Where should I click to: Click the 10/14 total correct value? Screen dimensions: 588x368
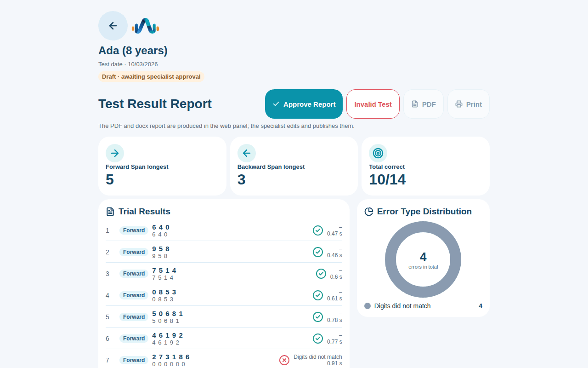387,179
